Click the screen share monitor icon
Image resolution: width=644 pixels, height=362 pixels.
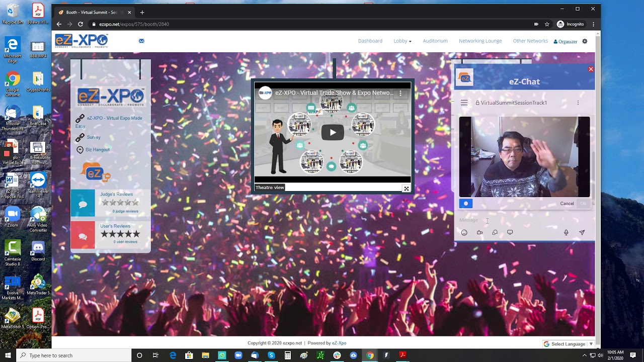pos(510,232)
